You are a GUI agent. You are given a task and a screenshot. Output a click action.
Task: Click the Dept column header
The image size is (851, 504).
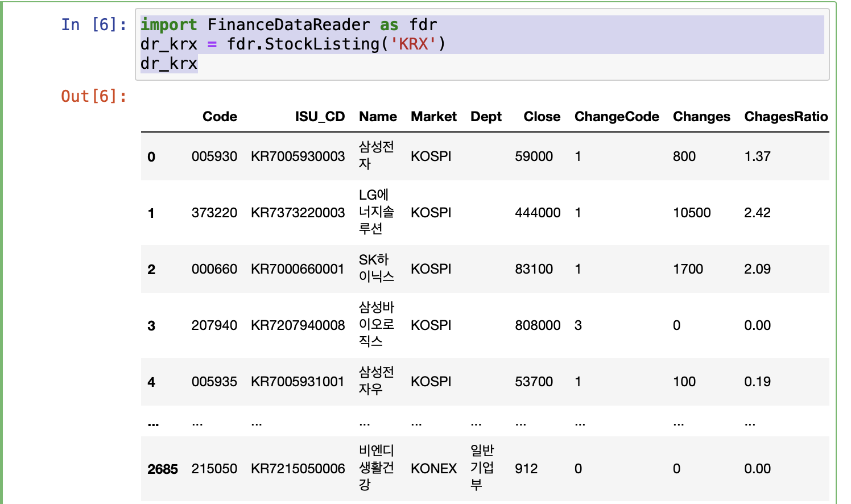click(x=486, y=117)
